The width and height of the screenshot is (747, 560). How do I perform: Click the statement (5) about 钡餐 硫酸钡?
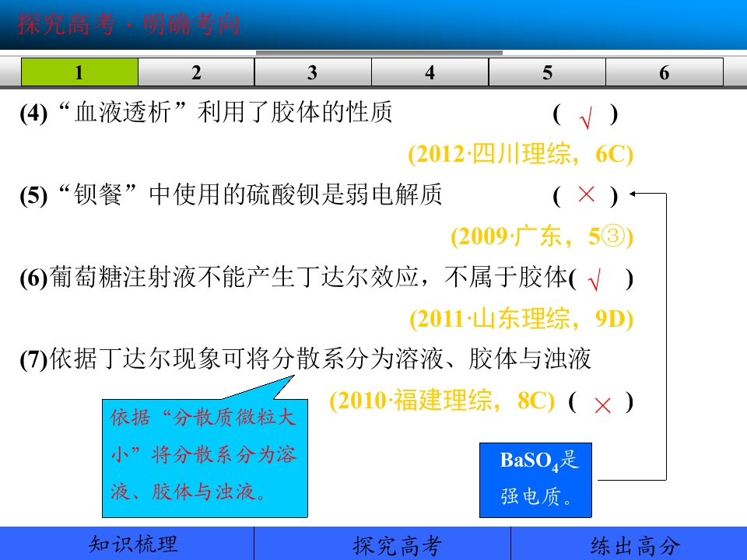231,194
